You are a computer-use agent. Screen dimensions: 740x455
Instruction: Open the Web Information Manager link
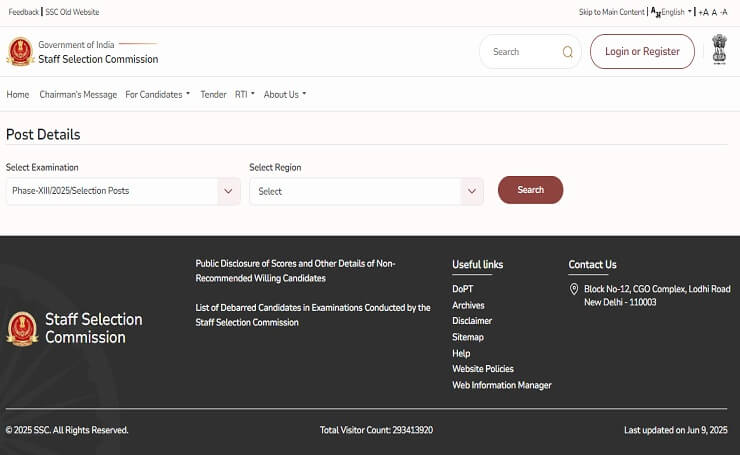[x=502, y=385]
